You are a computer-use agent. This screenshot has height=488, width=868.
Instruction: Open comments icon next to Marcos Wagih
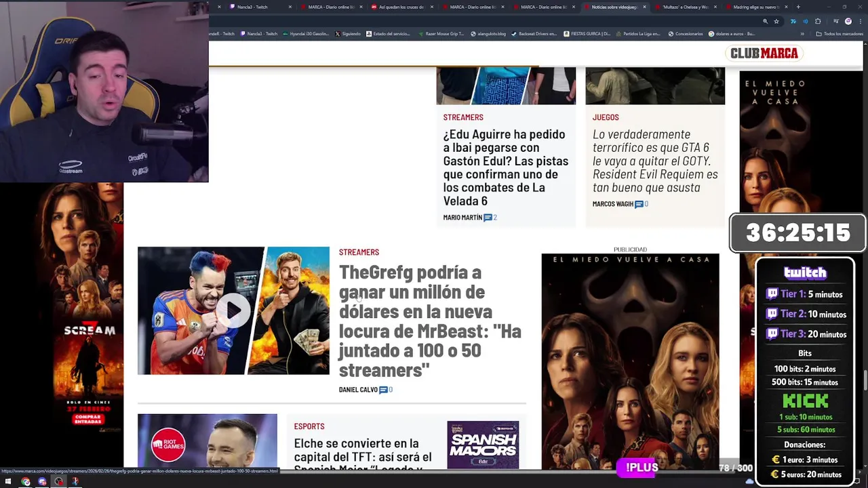click(x=639, y=204)
